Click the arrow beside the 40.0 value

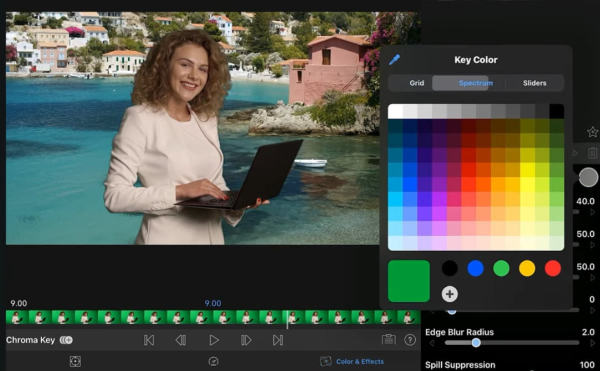(x=593, y=212)
